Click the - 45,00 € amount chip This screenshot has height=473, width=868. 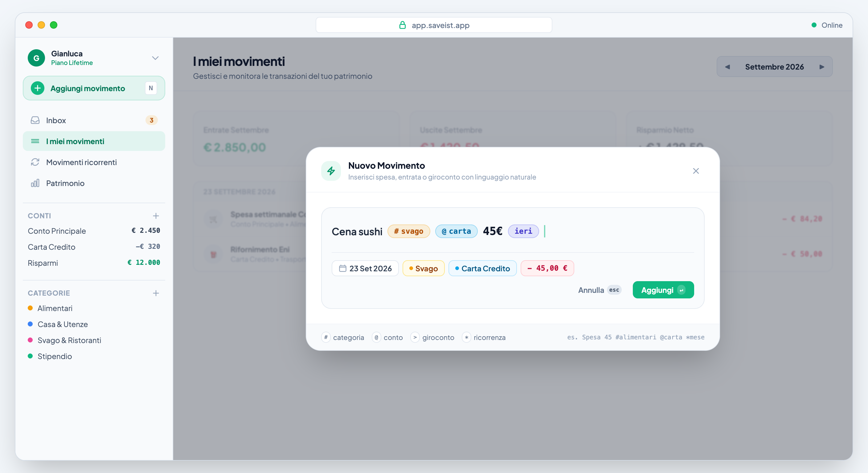point(547,268)
